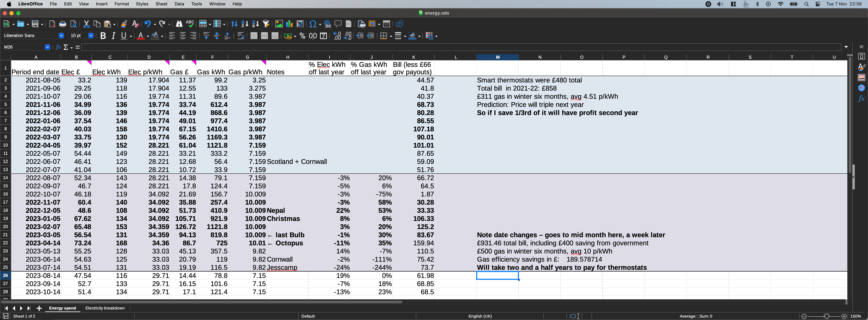Define the print area
868x320 pixels.
[362, 24]
